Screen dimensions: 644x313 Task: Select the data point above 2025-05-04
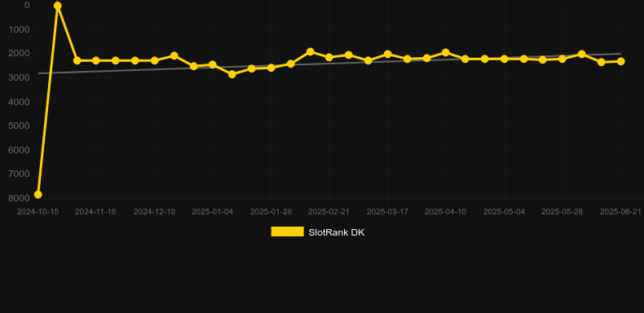click(x=505, y=59)
